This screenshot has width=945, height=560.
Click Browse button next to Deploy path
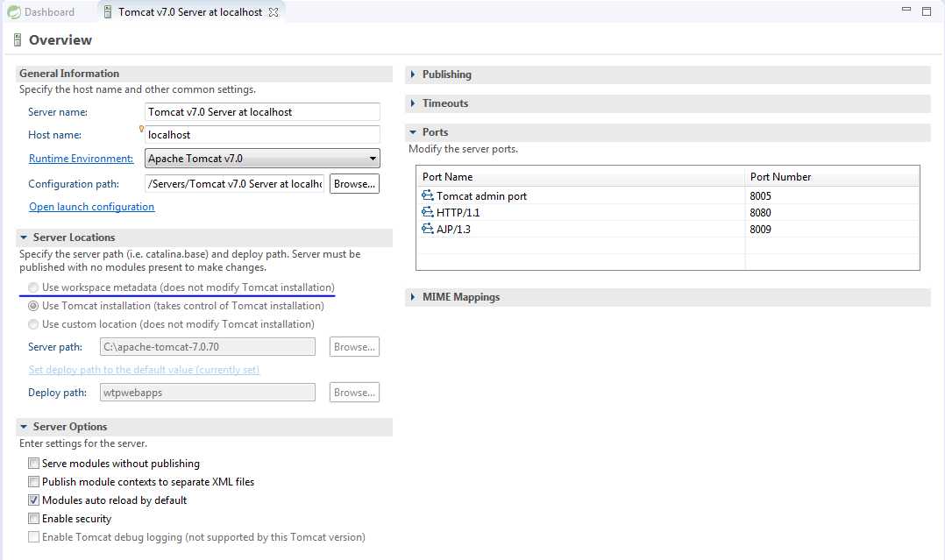354,393
